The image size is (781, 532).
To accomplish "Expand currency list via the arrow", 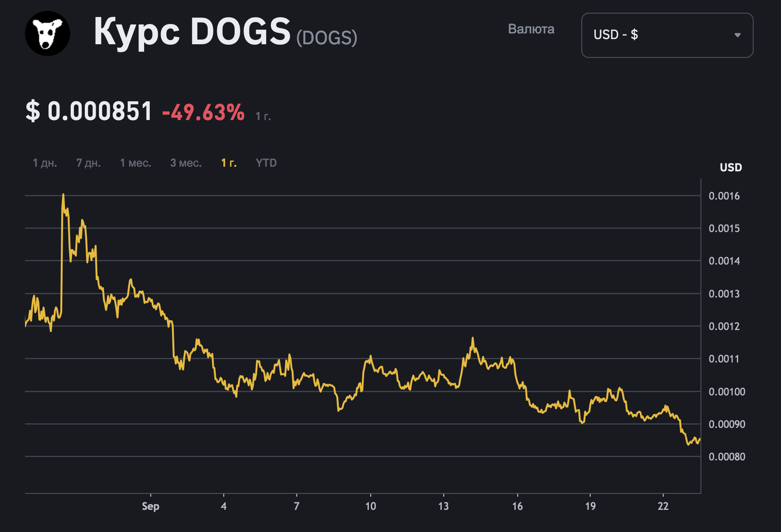I will pyautogui.click(x=738, y=35).
